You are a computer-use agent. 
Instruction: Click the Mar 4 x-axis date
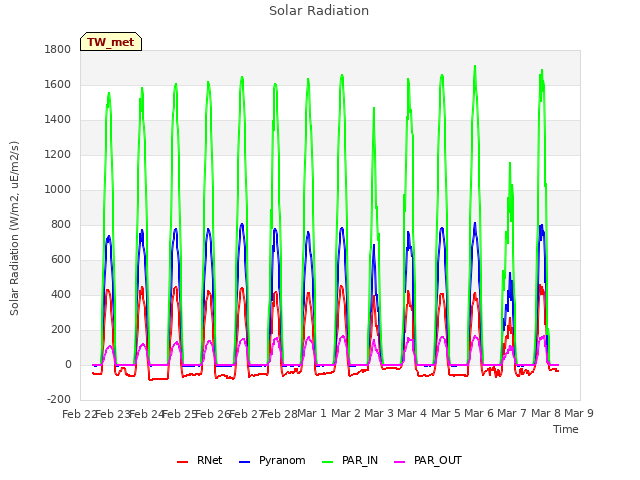[x=412, y=413]
